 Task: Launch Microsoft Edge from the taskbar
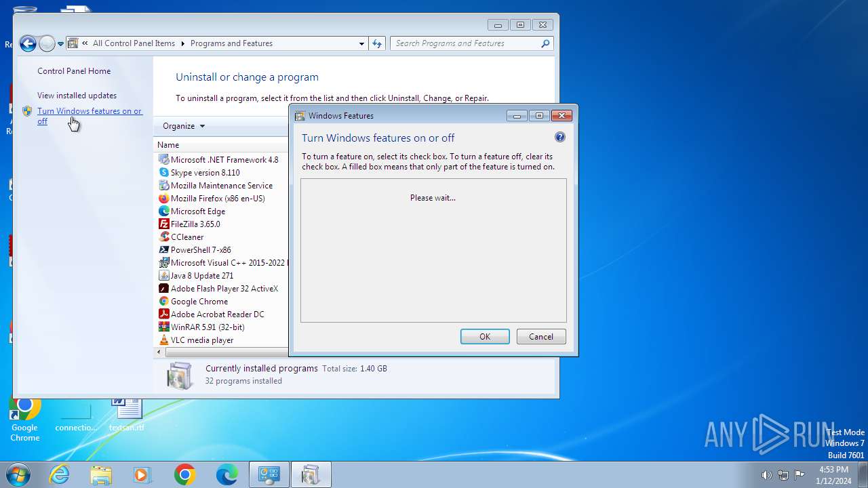226,474
